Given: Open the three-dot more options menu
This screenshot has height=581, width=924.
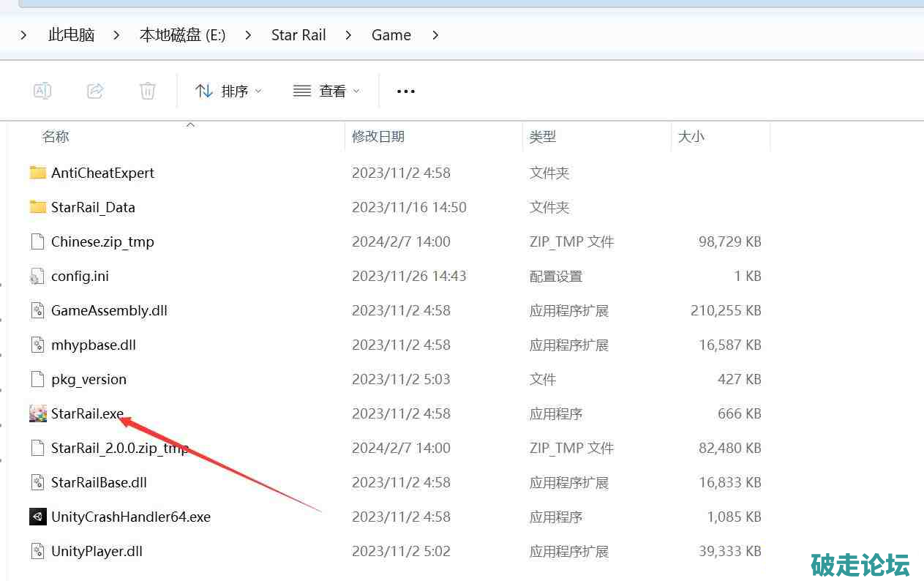Looking at the screenshot, I should (405, 91).
